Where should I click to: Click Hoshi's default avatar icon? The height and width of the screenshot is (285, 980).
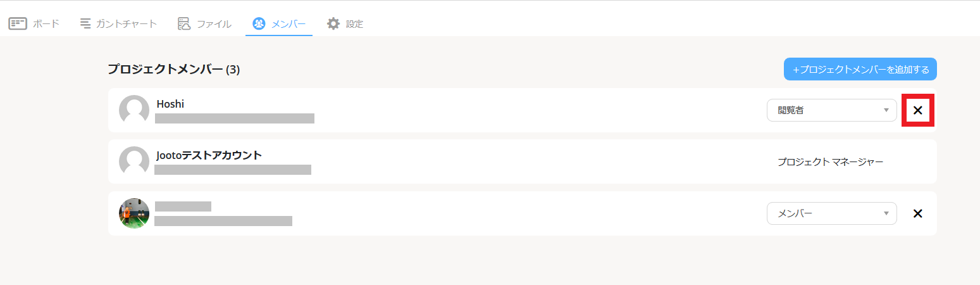[134, 110]
